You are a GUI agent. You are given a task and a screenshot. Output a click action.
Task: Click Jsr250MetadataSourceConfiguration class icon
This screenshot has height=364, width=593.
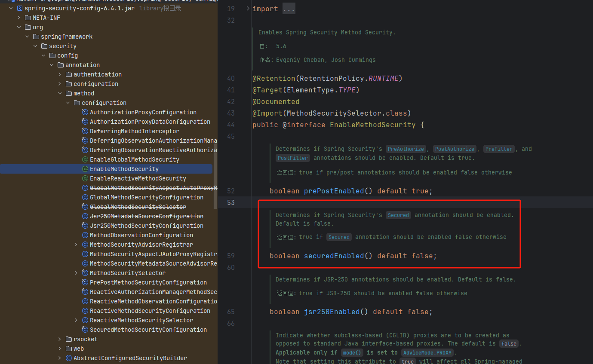click(x=85, y=216)
